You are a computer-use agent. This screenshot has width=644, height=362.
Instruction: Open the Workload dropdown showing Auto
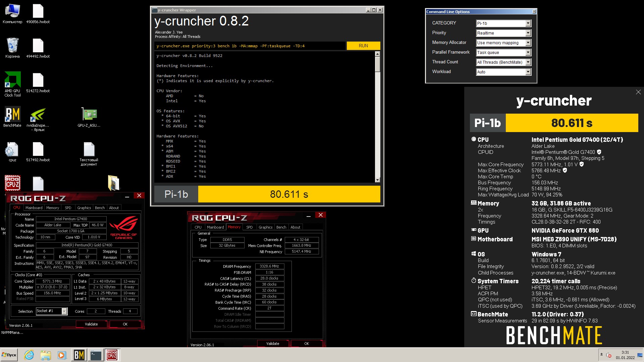503,72
